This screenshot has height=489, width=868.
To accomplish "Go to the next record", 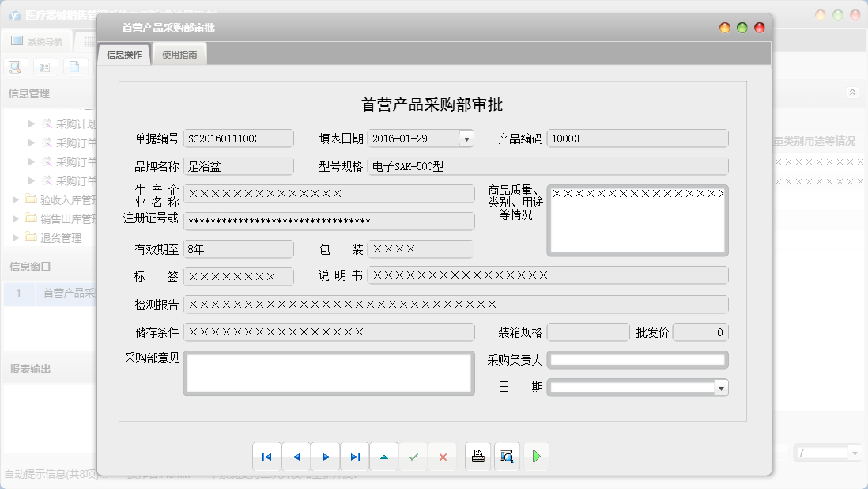I will (326, 457).
